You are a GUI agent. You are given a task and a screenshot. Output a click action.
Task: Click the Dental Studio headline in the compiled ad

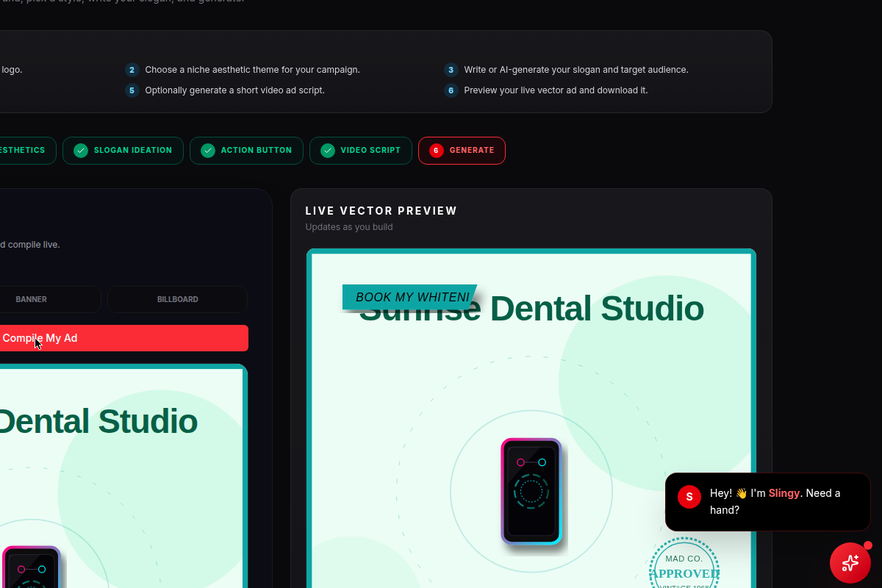tap(98, 422)
